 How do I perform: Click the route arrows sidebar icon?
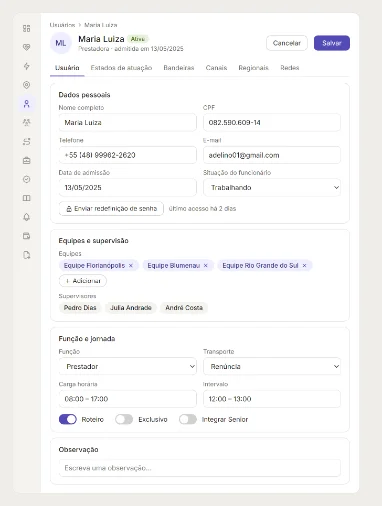click(27, 142)
